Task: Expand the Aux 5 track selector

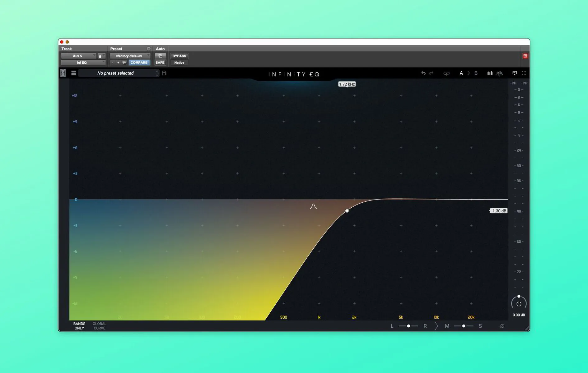Action: tap(79, 56)
